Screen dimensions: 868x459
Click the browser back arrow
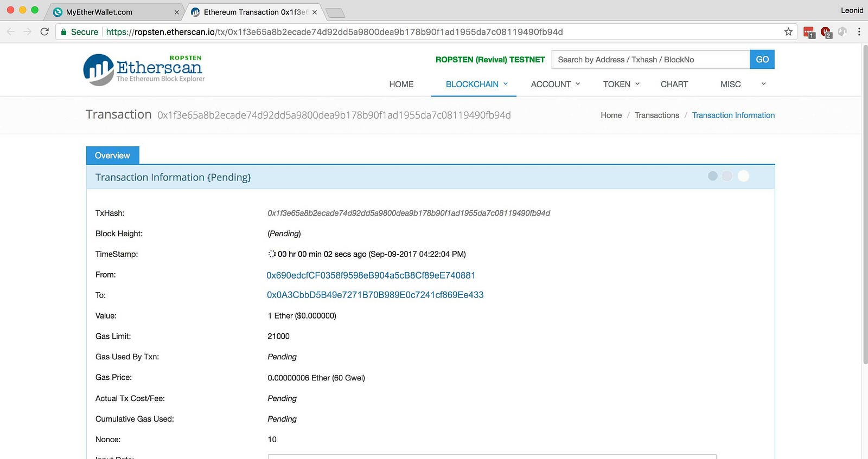click(x=11, y=32)
